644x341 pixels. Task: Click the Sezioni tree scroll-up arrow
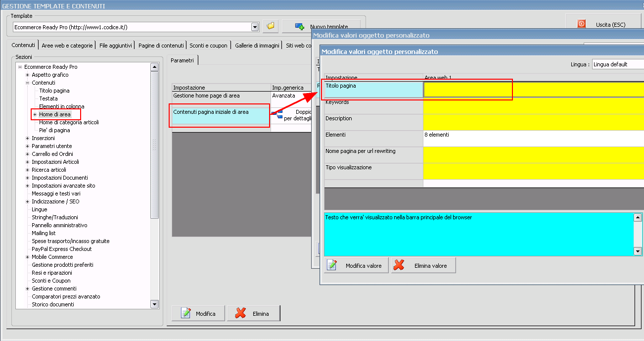[x=154, y=67]
